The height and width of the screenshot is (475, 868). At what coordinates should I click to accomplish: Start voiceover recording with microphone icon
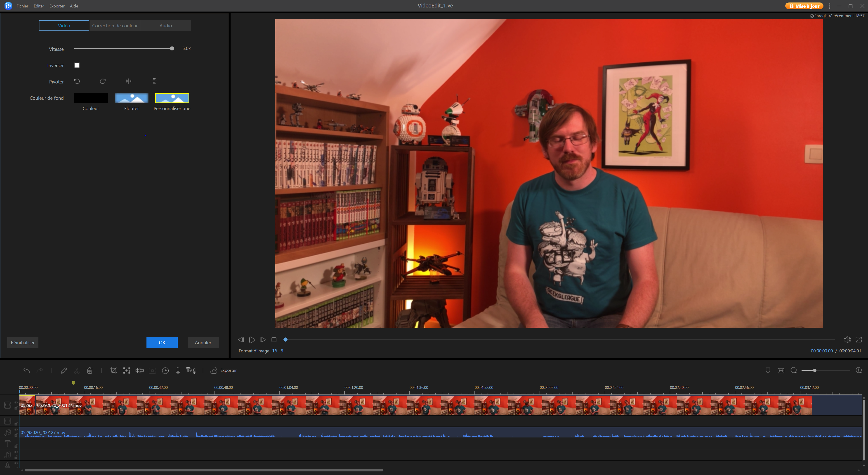(x=178, y=370)
